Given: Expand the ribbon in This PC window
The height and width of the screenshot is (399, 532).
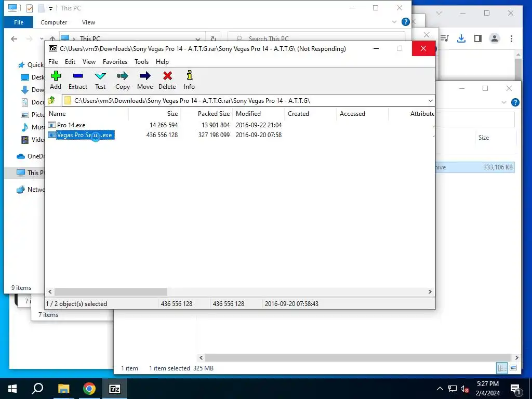Looking at the screenshot, I should click(394, 22).
